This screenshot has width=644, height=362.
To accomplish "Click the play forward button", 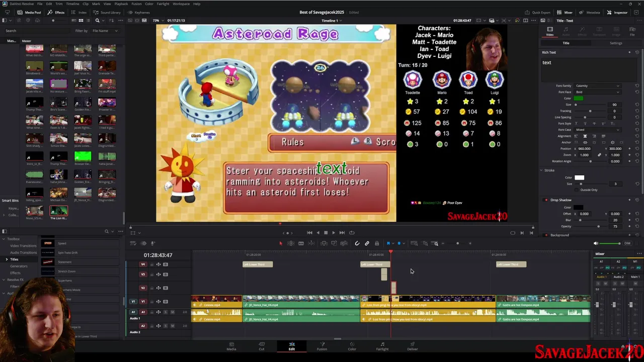I will pyautogui.click(x=334, y=233).
